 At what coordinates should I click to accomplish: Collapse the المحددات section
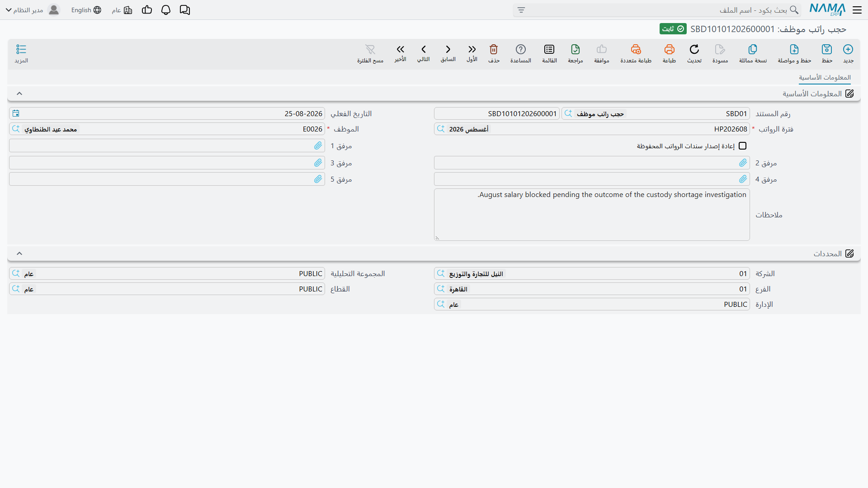(x=19, y=253)
